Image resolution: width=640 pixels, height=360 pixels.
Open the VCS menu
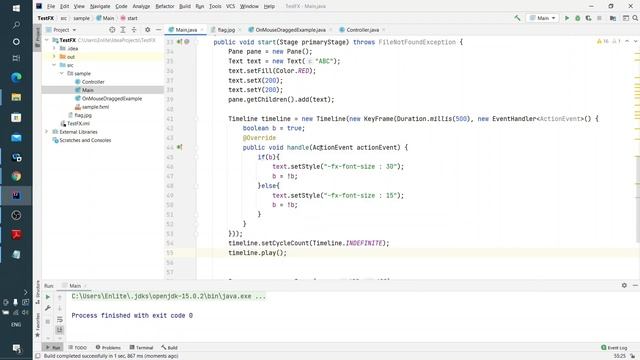[230, 6]
